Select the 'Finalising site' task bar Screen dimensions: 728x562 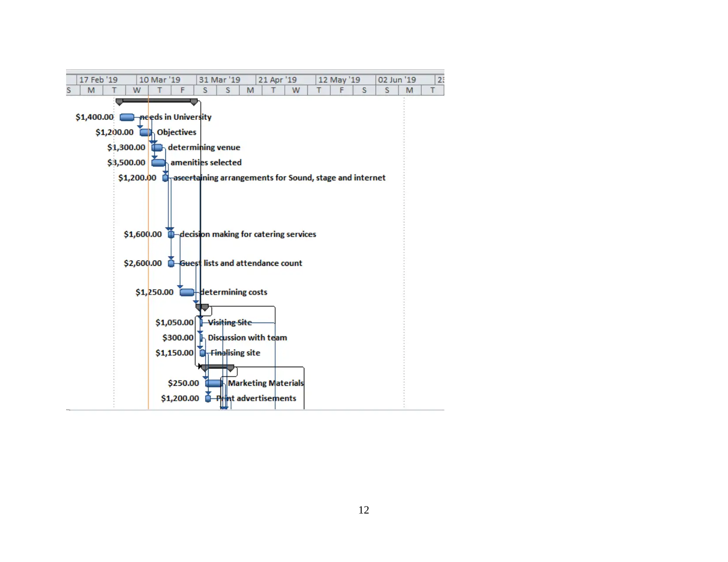coord(202,353)
